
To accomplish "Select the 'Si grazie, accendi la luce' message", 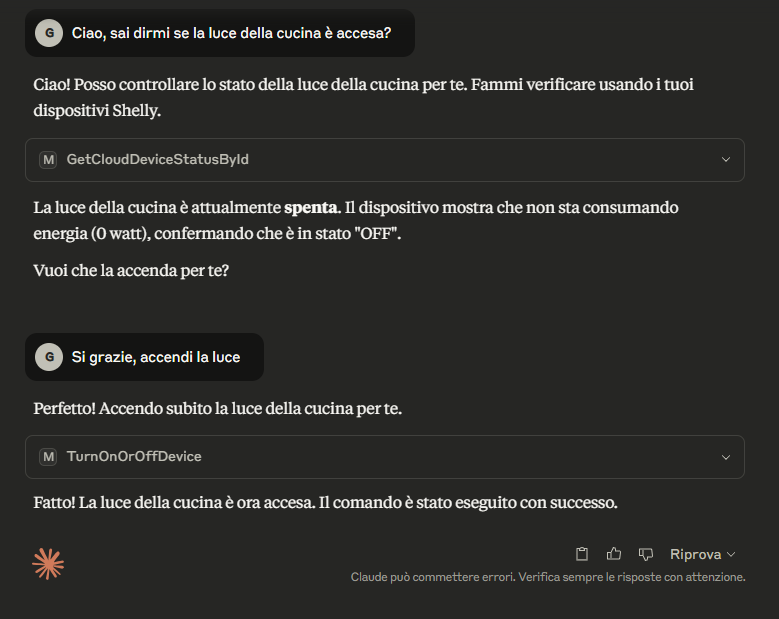I will 144,357.
